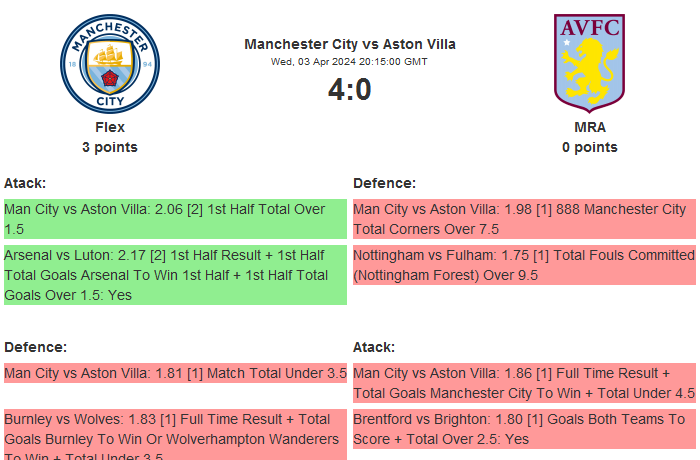Click the bottom-left Defence section header
Image resolution: width=700 pixels, height=460 pixels.
pyautogui.click(x=35, y=347)
